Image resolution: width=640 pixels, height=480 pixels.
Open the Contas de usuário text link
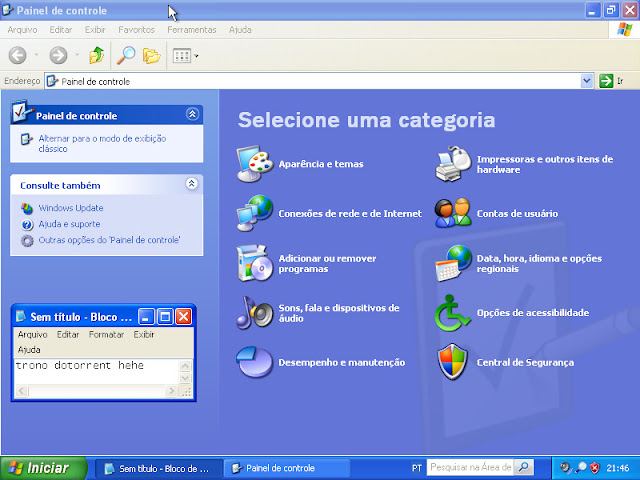(x=517, y=213)
